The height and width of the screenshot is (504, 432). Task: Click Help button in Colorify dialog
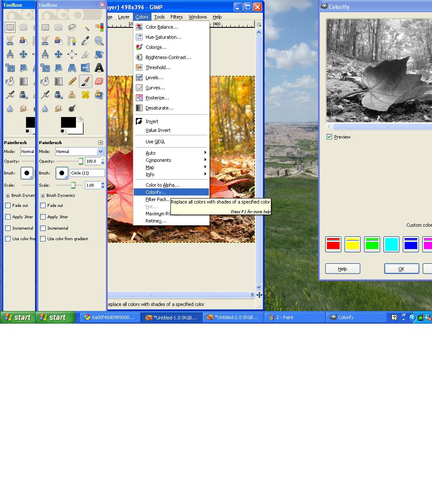click(x=343, y=269)
